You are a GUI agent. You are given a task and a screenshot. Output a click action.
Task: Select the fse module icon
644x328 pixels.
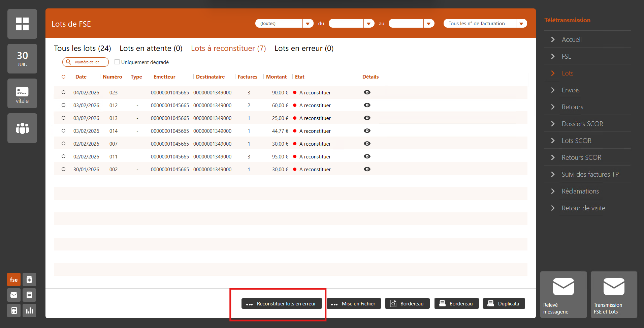coord(14,279)
